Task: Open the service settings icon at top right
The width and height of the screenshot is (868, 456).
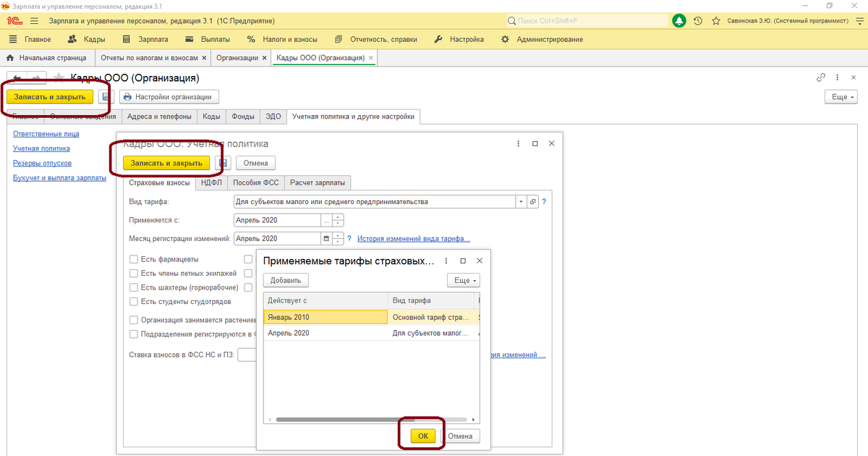Action: (x=859, y=21)
